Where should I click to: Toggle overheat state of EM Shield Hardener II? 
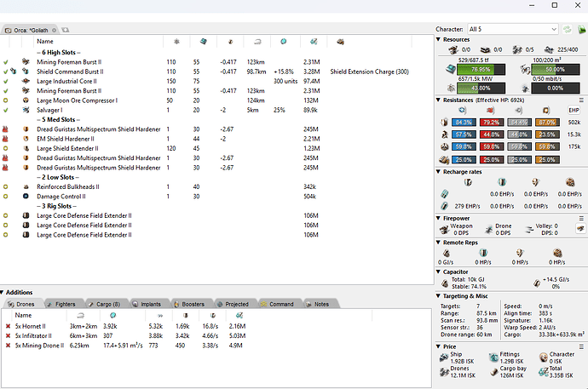[5, 139]
